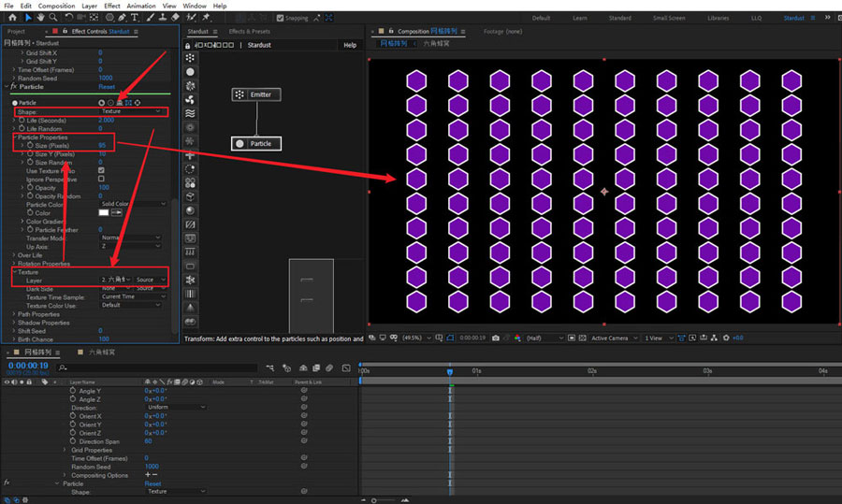Switch to the Effects & Presets tab

pos(250,32)
